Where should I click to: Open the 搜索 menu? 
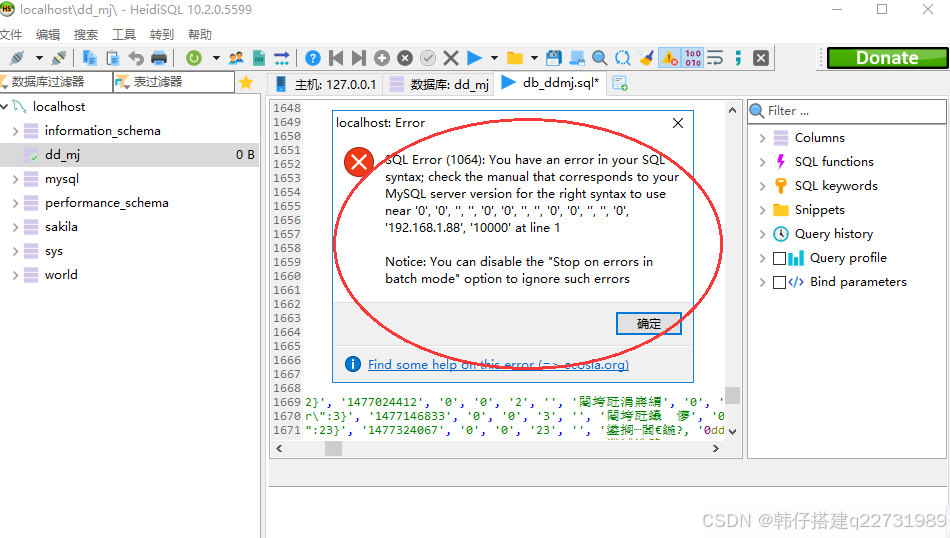point(85,35)
